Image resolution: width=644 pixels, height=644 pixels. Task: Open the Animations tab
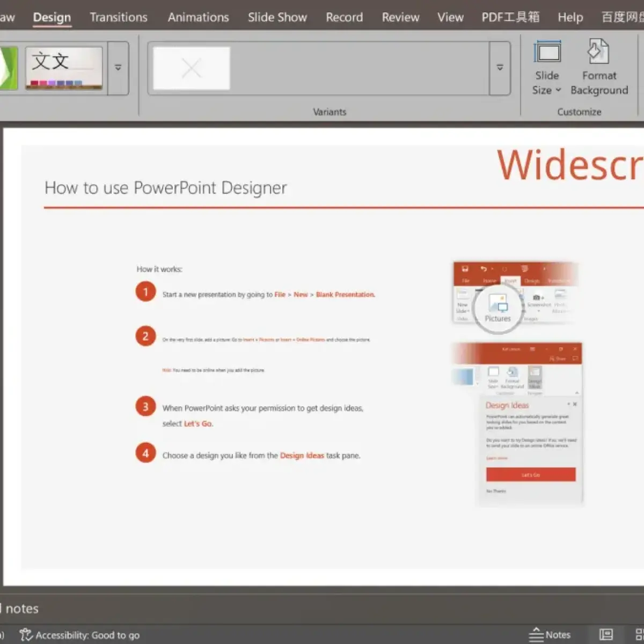click(198, 17)
